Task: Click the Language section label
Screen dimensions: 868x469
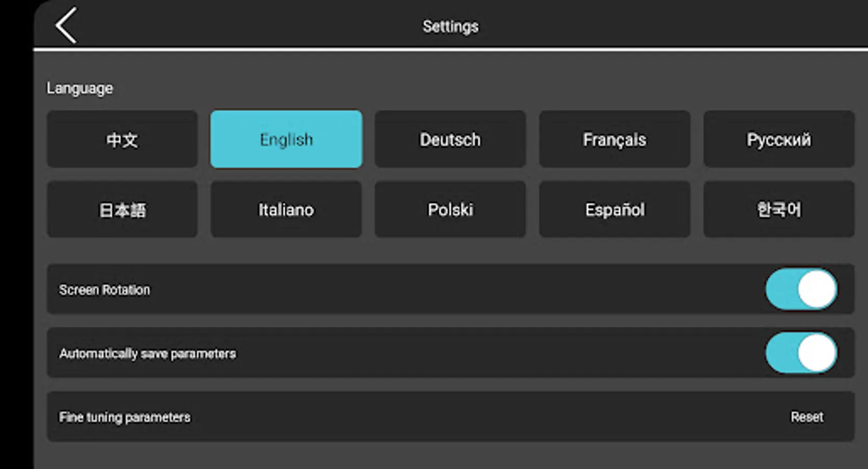Action: tap(79, 88)
